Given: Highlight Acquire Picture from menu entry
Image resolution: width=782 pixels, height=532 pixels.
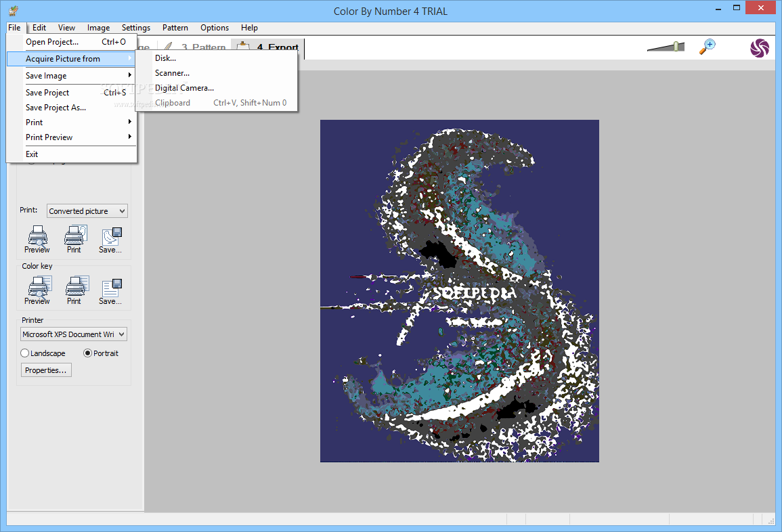Looking at the screenshot, I should coord(71,59).
